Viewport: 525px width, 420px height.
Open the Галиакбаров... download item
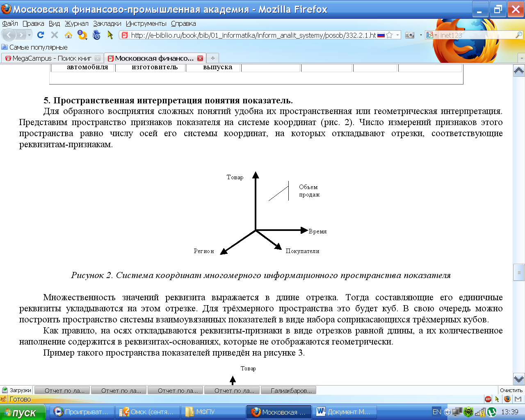[x=288, y=390]
